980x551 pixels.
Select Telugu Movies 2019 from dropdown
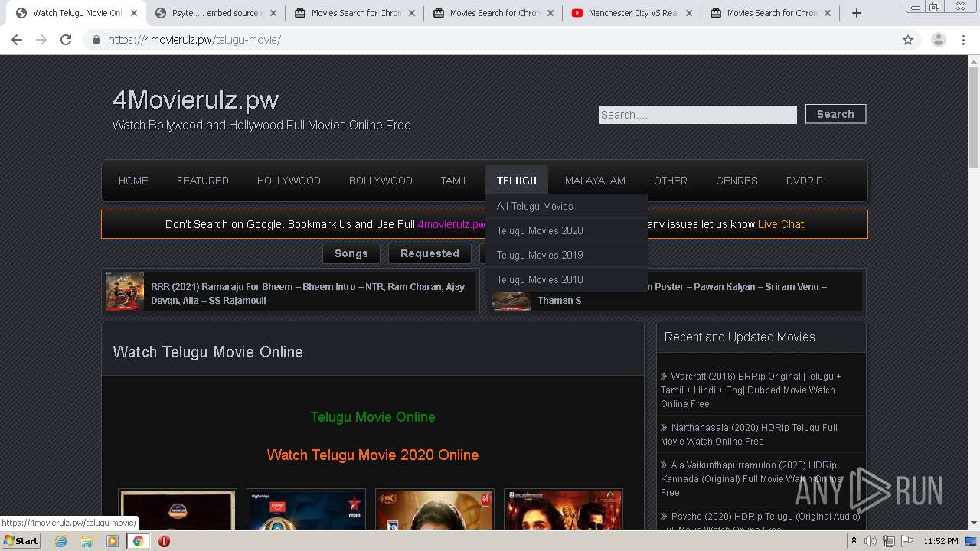coord(567,255)
